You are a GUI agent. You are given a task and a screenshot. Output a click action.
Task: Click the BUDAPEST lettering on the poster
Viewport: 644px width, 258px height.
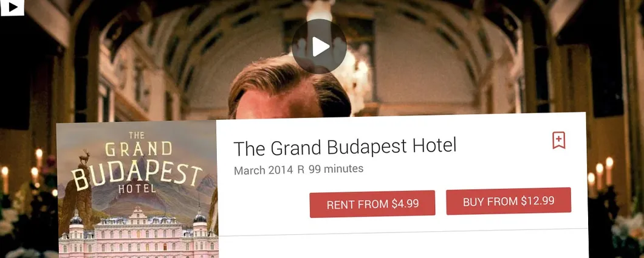(x=136, y=174)
